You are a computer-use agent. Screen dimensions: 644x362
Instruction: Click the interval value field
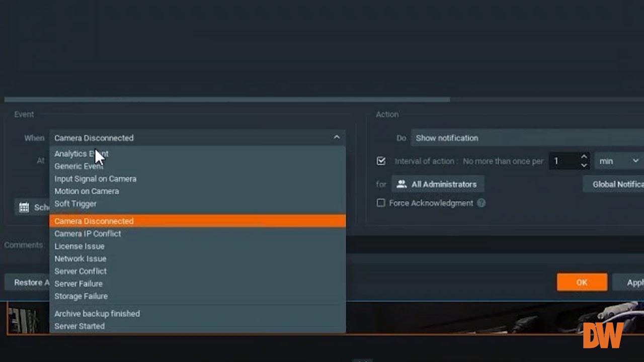[x=564, y=161]
